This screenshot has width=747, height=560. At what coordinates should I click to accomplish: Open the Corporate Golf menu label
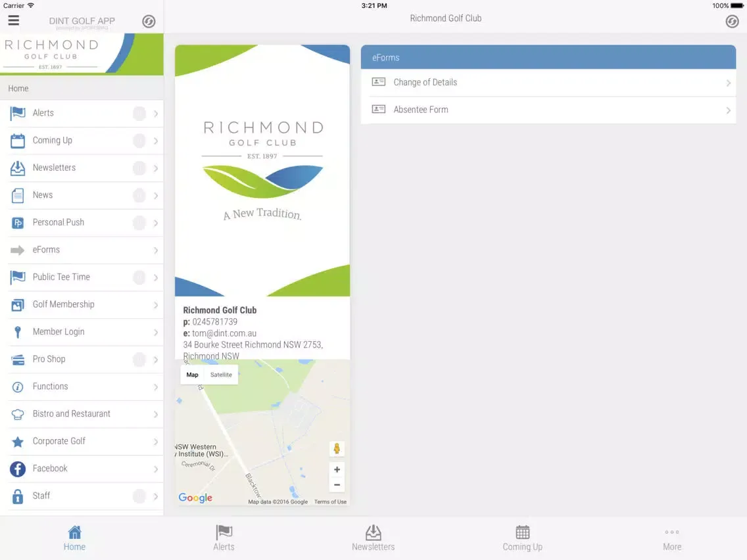(59, 441)
